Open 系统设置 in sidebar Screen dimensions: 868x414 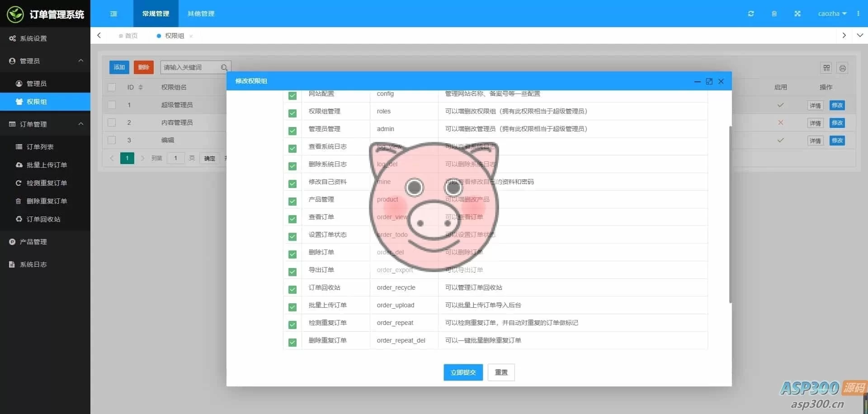click(x=45, y=38)
